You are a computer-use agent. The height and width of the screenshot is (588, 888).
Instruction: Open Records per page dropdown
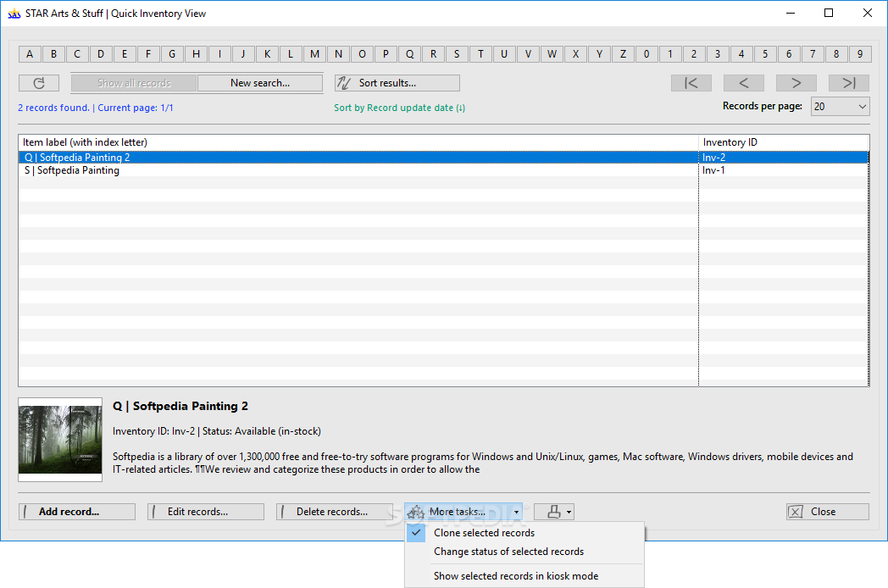pyautogui.click(x=841, y=107)
